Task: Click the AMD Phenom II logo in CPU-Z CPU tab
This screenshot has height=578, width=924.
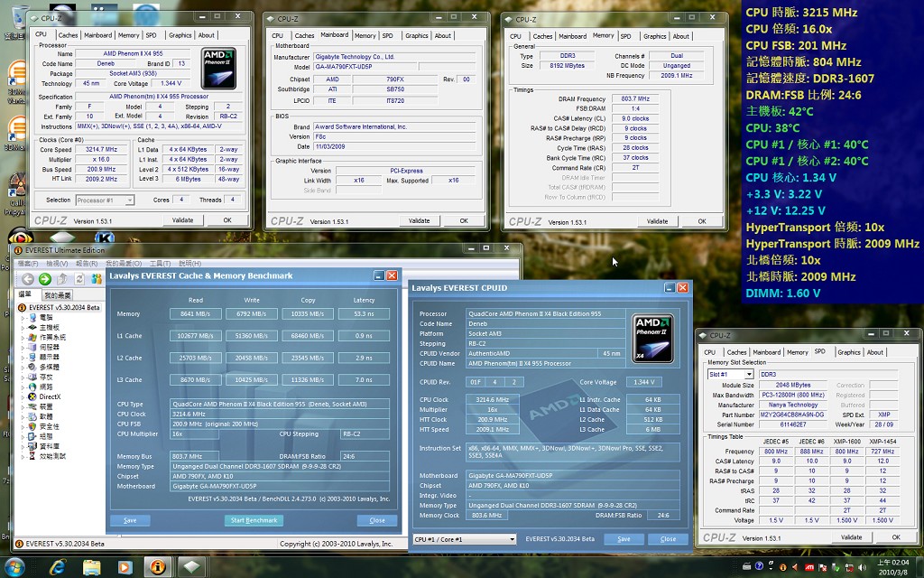Action: click(x=218, y=69)
